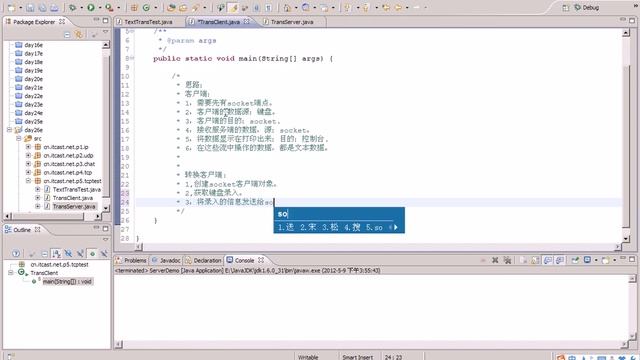
Task: Choose IME candidate 4.搜
Action: (352, 227)
